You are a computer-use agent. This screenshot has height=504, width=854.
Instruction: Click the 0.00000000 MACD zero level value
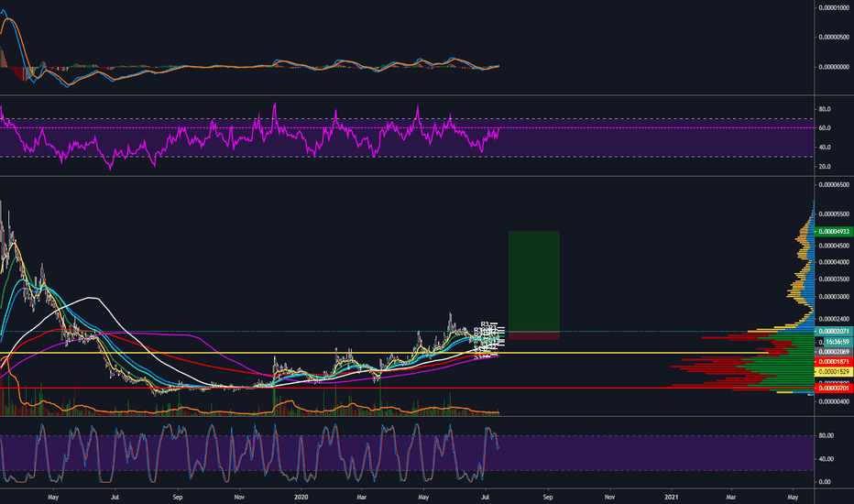click(834, 67)
